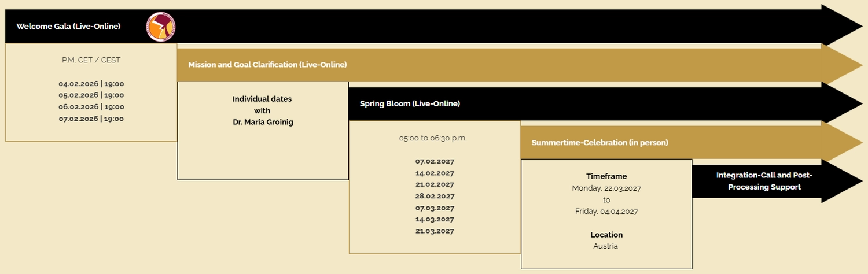868x274 pixels.
Task: Select the 04.02.2026 | 19:00 date
Action: click(91, 84)
